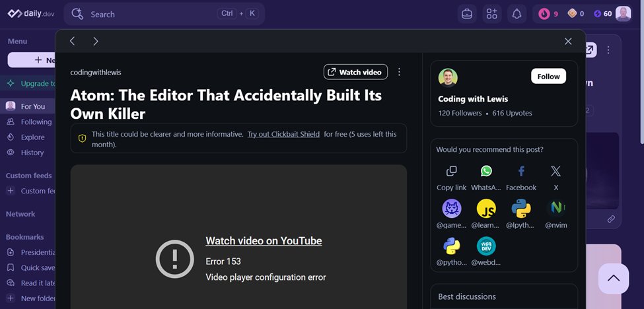
Task: Click the New post button in sidebar
Action: (x=32, y=60)
